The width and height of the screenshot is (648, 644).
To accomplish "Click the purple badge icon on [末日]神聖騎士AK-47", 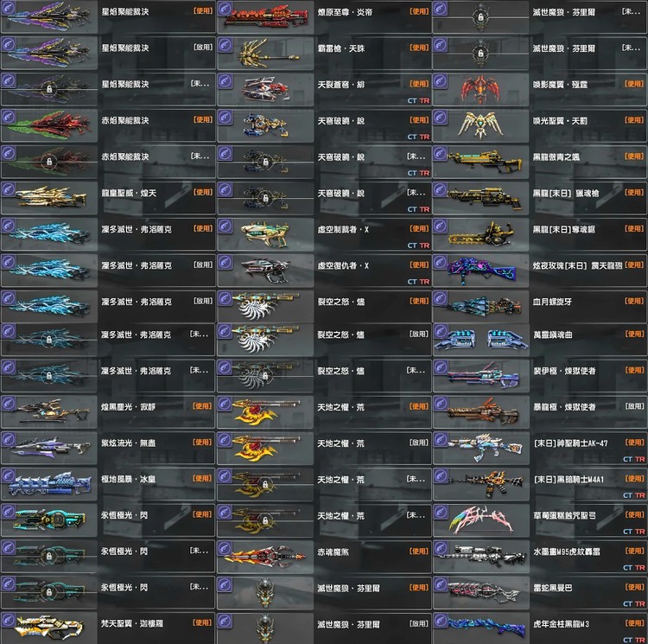I will click(x=440, y=440).
